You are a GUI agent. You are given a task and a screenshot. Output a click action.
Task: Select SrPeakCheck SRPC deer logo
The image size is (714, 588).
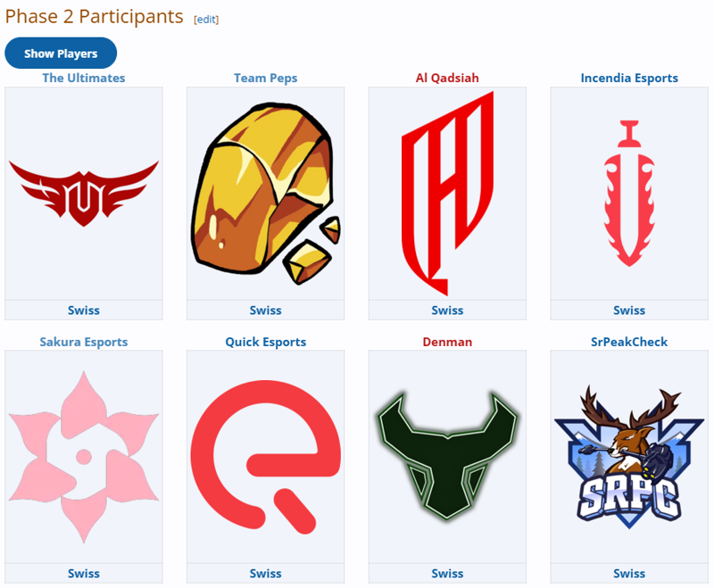click(x=629, y=457)
